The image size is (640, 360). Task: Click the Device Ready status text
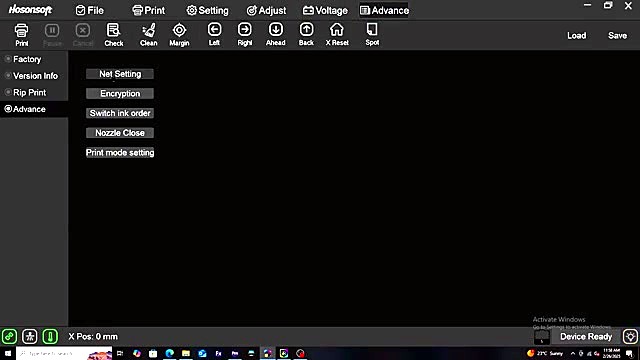point(586,337)
